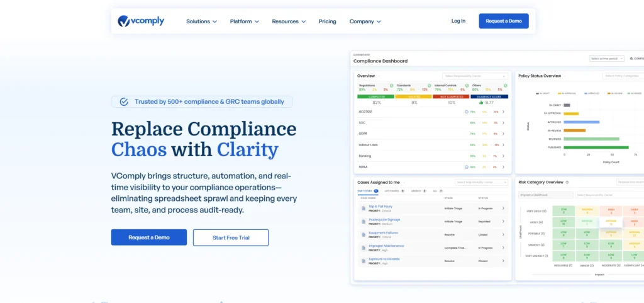The image size is (644, 303).
Task: Click the blue Diligence Score bar
Action: click(x=489, y=96)
